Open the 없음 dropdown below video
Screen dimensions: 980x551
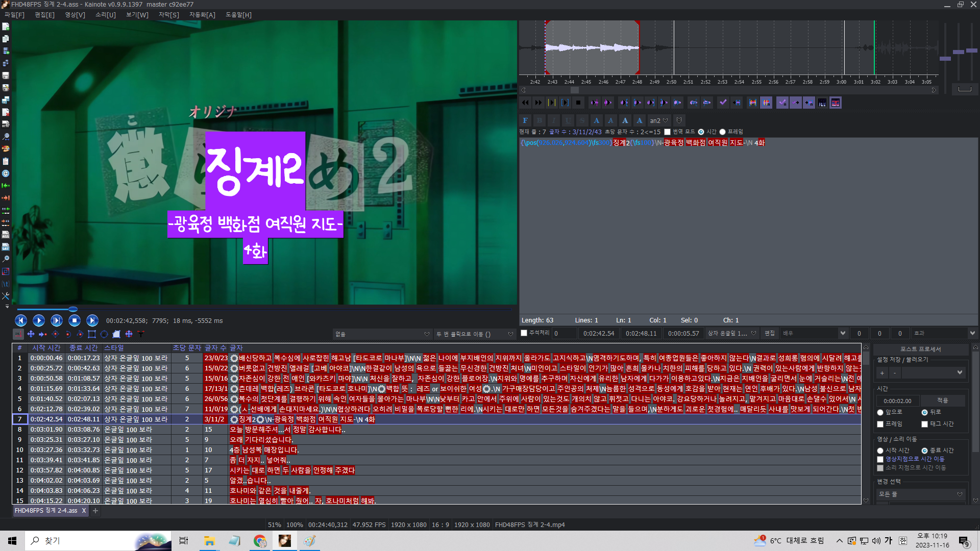point(383,334)
